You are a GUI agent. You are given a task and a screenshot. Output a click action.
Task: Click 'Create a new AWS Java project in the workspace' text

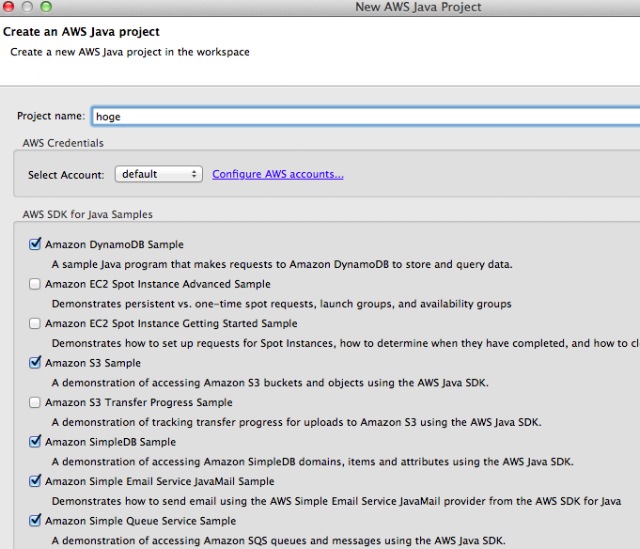(x=130, y=52)
